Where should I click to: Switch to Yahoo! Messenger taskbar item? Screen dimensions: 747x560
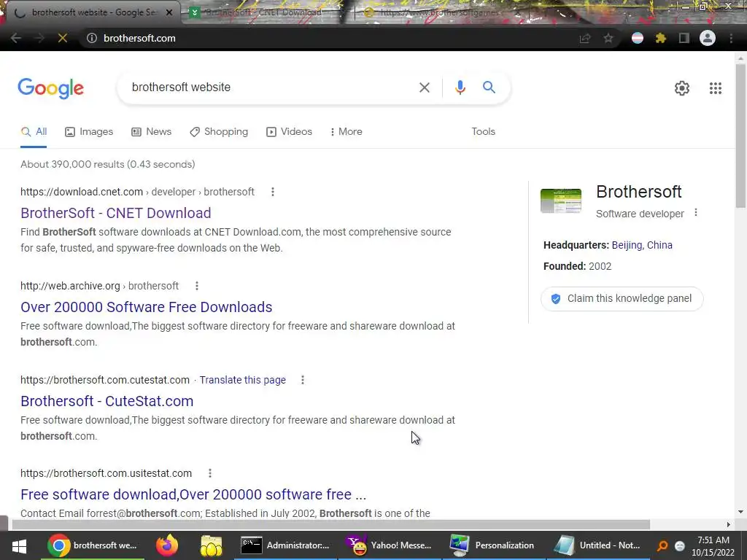click(390, 545)
